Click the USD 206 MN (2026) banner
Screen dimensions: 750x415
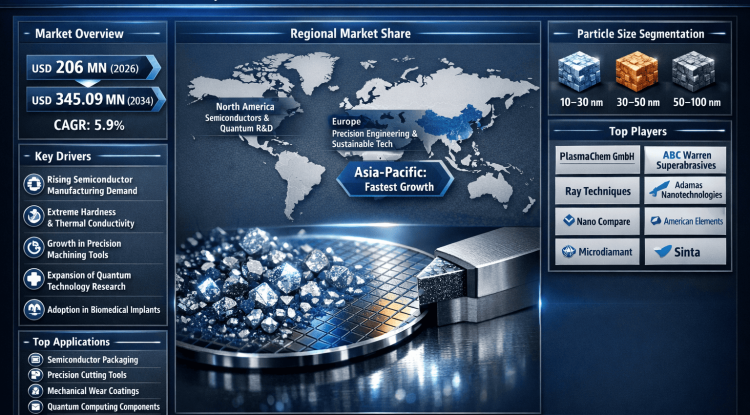pyautogui.click(x=92, y=68)
